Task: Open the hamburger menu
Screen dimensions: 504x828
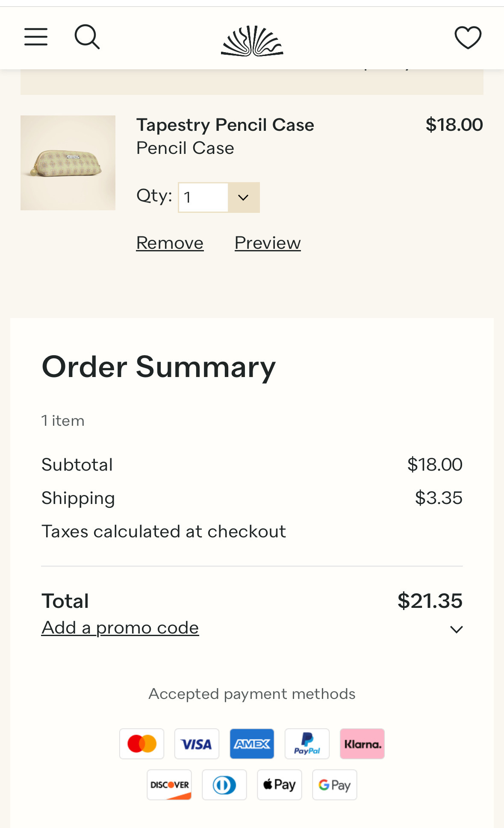Action: (x=36, y=37)
